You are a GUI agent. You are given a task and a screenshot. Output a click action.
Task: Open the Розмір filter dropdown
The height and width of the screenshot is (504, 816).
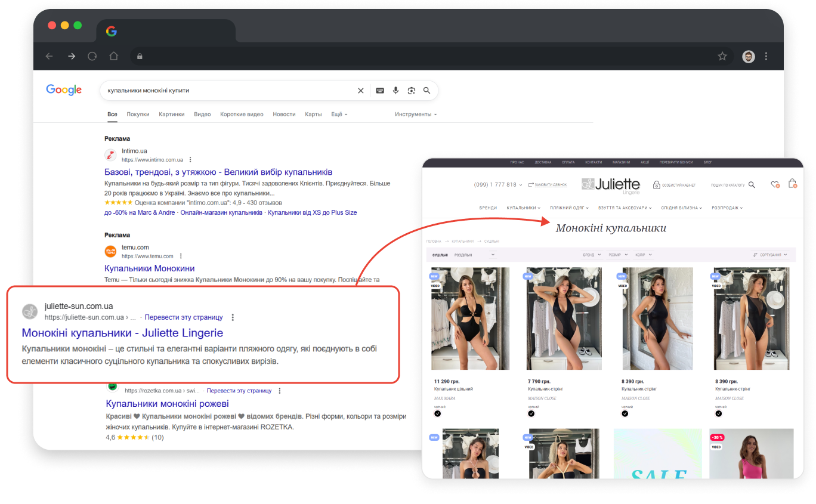click(x=618, y=255)
